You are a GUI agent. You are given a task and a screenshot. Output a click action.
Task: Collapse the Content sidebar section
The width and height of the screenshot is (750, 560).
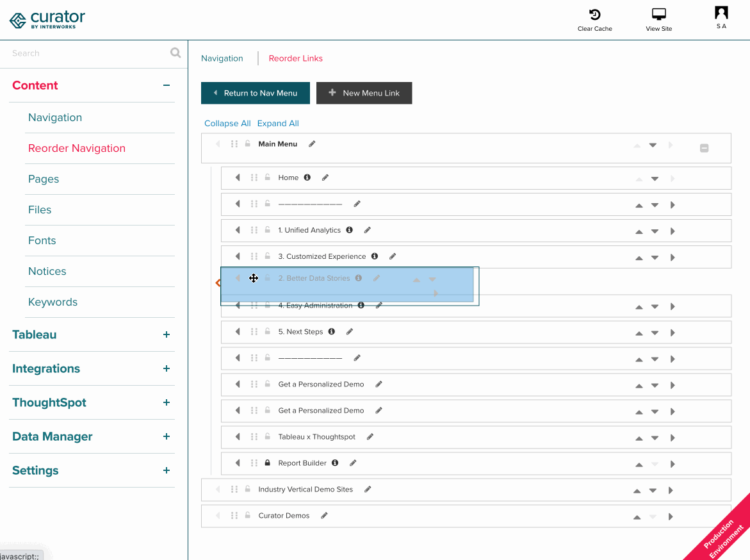[167, 85]
